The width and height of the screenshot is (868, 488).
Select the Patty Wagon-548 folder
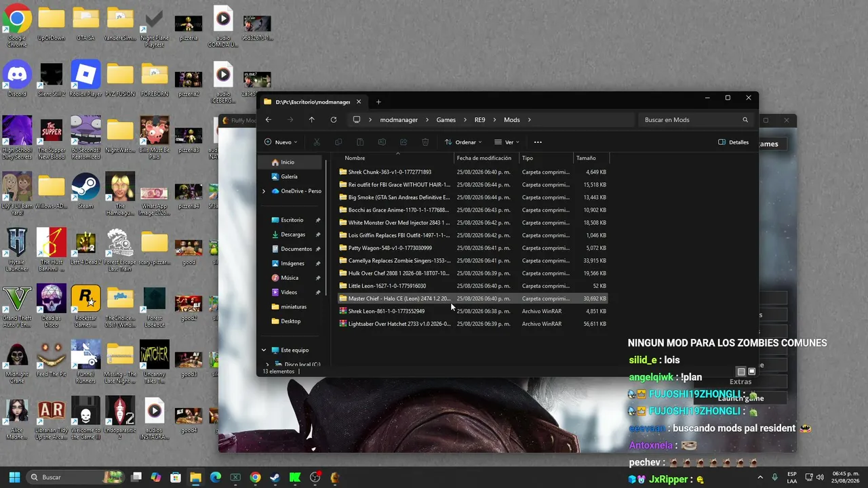pyautogui.click(x=473, y=248)
